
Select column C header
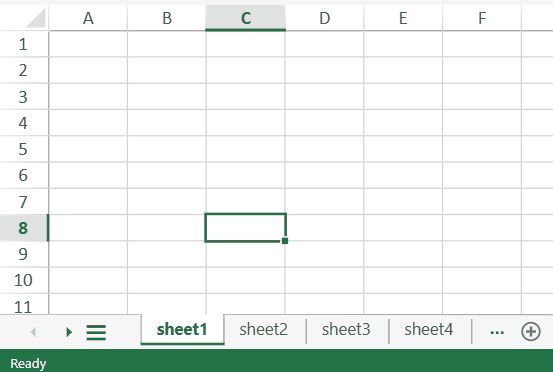pos(245,18)
